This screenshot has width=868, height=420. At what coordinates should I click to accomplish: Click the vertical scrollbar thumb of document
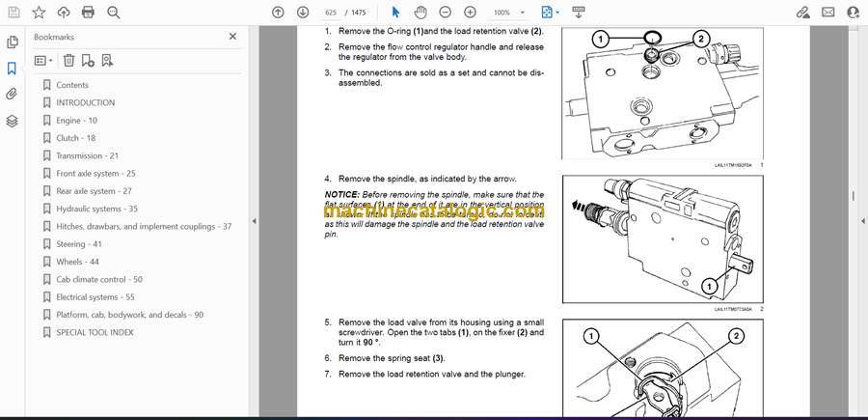click(854, 196)
